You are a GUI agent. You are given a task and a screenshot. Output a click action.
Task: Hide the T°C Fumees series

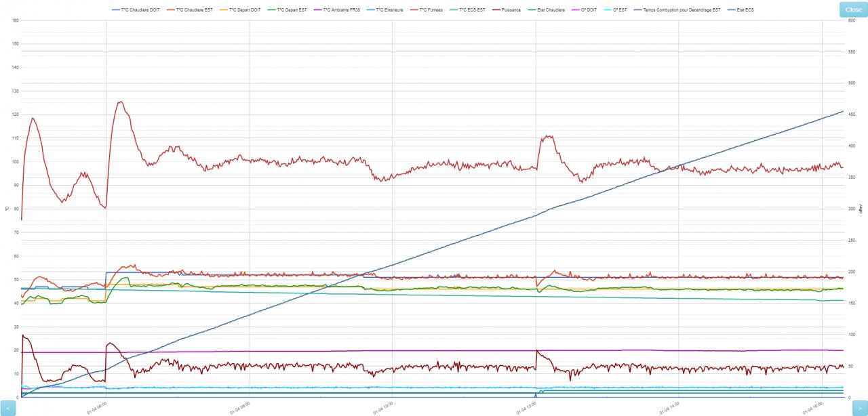pos(426,10)
